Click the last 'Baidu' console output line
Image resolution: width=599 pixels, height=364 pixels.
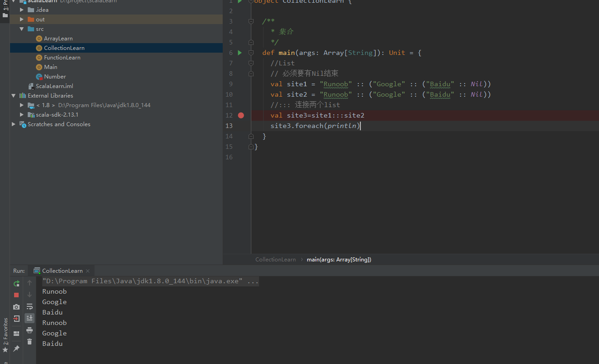(x=52, y=344)
